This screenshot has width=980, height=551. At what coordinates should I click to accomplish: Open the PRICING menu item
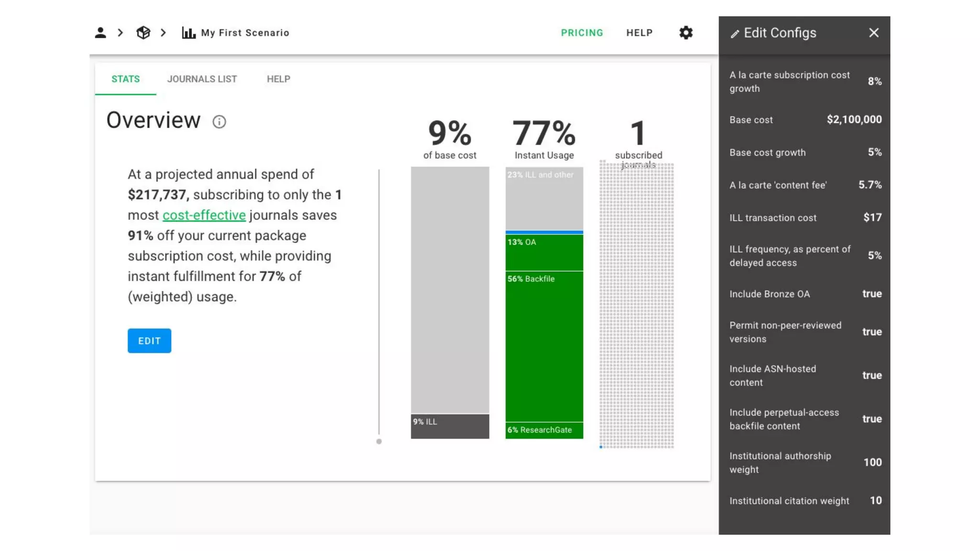582,33
